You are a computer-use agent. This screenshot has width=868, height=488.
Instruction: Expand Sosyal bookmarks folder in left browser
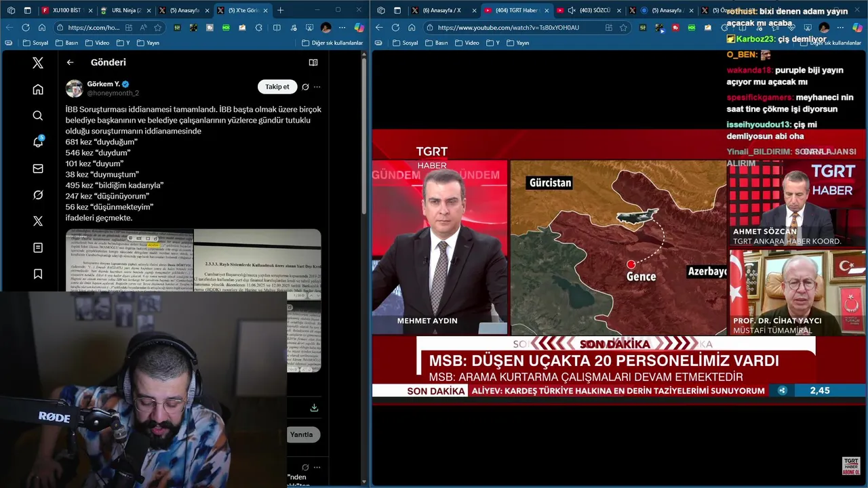click(x=35, y=43)
